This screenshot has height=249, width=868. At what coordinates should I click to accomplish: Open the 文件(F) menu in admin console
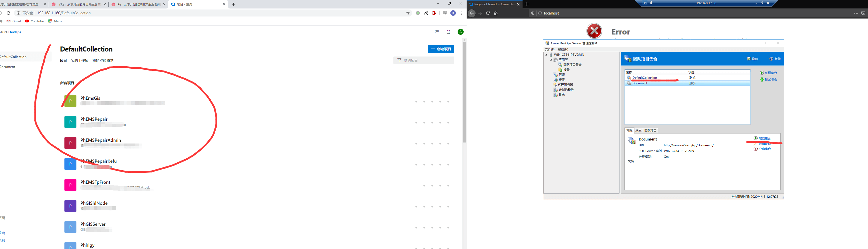550,49
